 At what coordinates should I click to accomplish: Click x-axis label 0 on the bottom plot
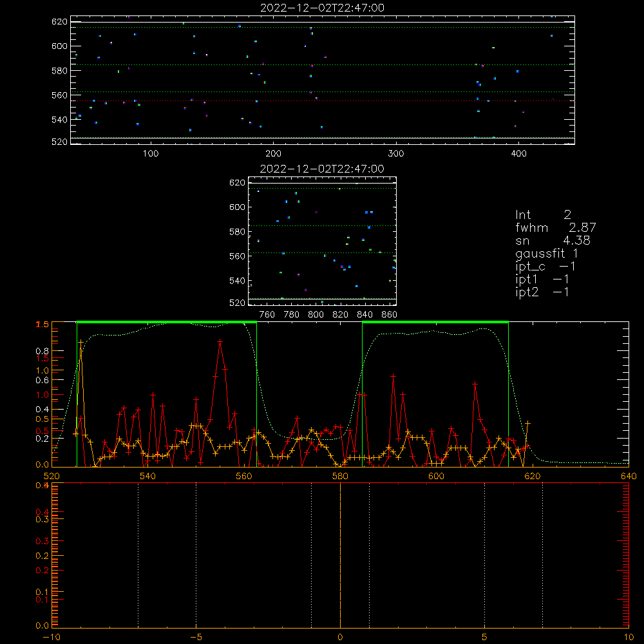(340, 637)
